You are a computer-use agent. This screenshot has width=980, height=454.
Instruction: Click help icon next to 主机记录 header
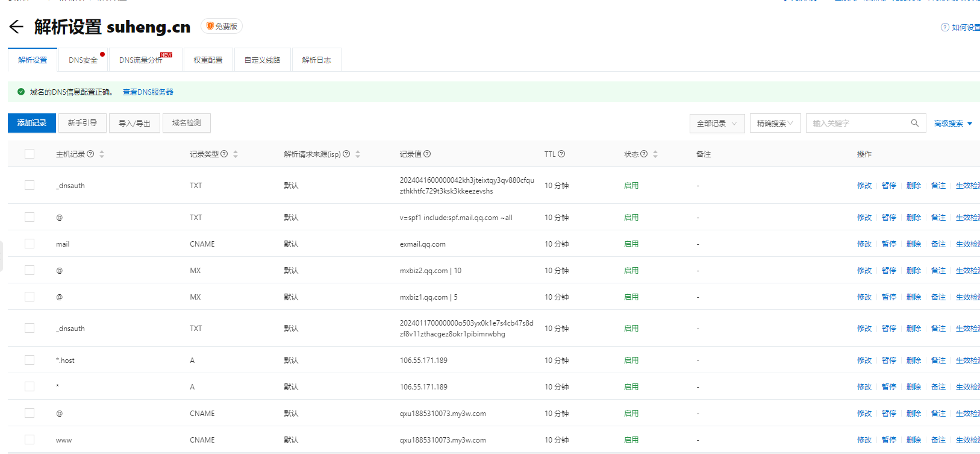pyautogui.click(x=90, y=154)
